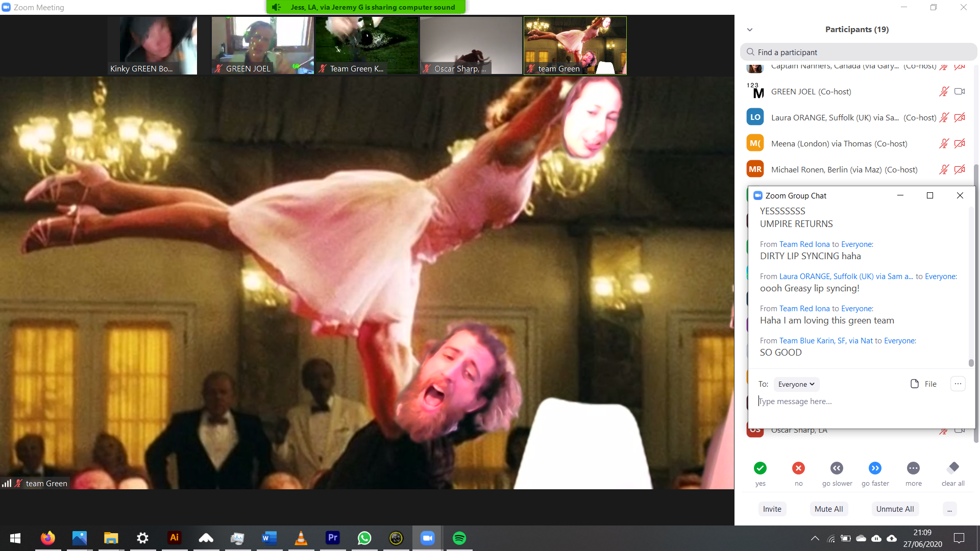Click the 'clear all' eraser icon

pos(952,468)
